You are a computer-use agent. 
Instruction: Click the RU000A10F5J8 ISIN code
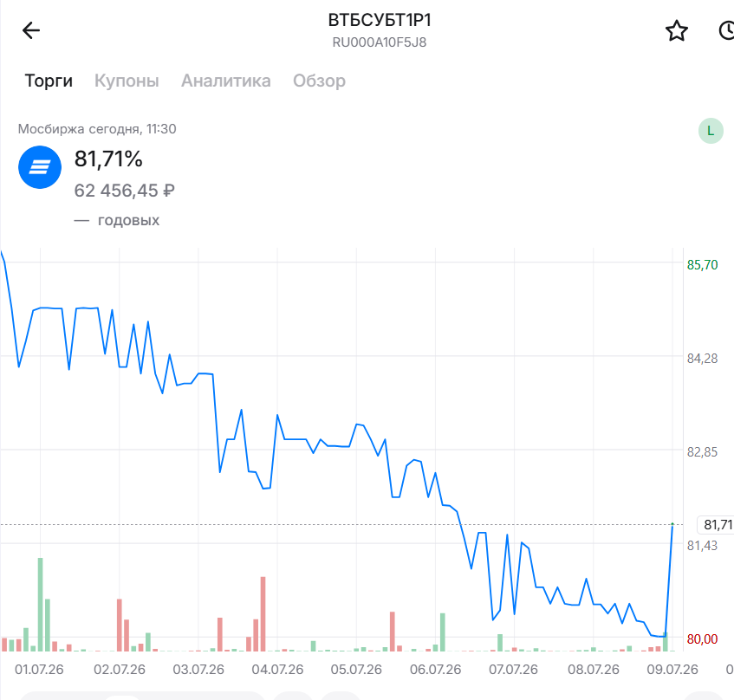380,42
